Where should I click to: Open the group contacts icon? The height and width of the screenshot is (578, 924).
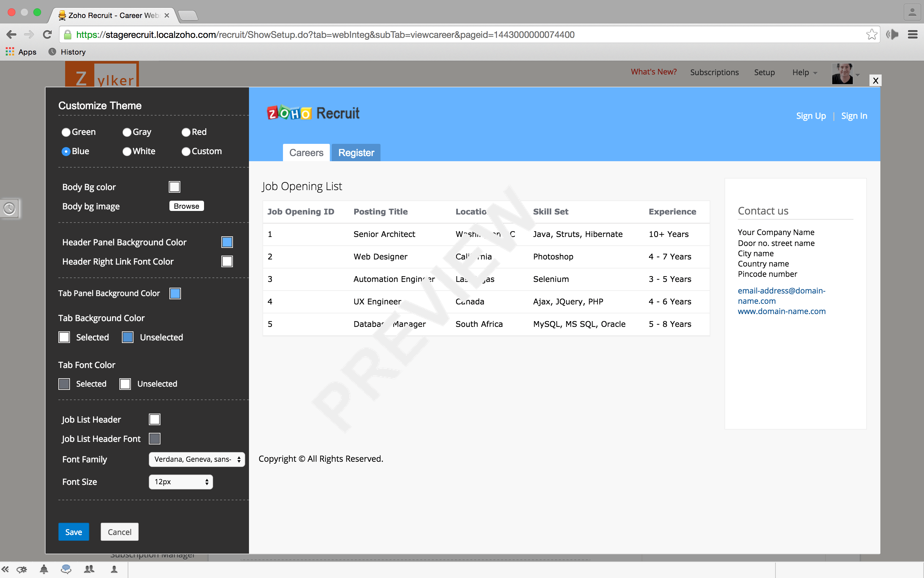89,569
